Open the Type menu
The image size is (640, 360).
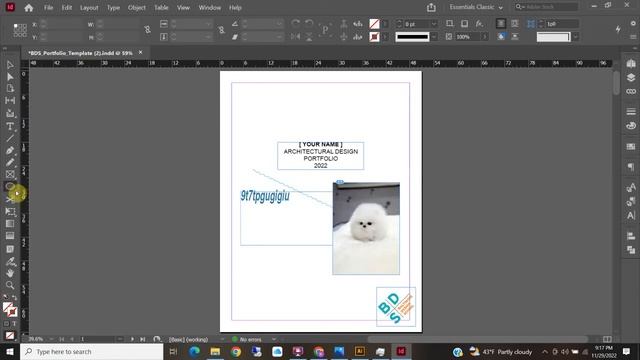pos(113,8)
